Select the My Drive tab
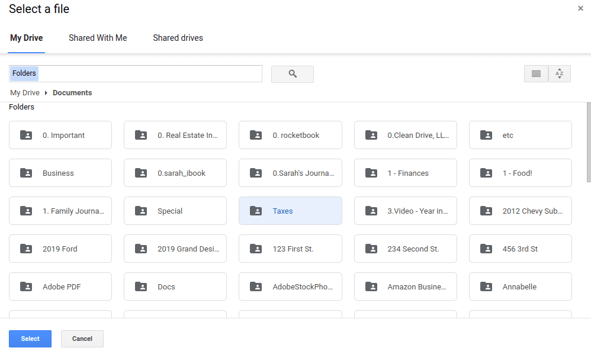591x364 pixels. (27, 38)
